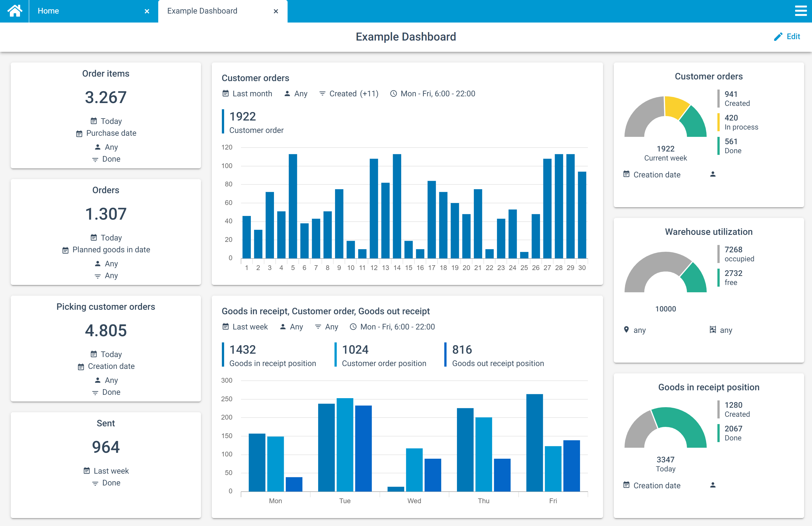Click user icon in Customer orders chart filters
Image resolution: width=812 pixels, height=526 pixels.
point(287,93)
